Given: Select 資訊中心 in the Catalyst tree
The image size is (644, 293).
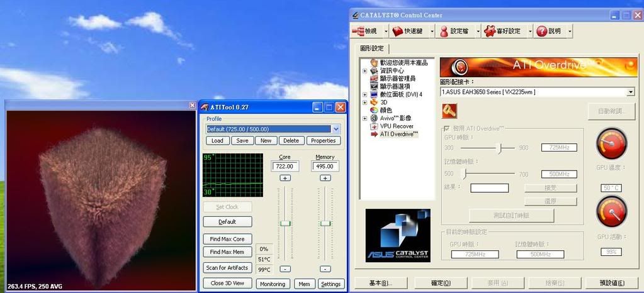Looking at the screenshot, I should click(x=392, y=70).
